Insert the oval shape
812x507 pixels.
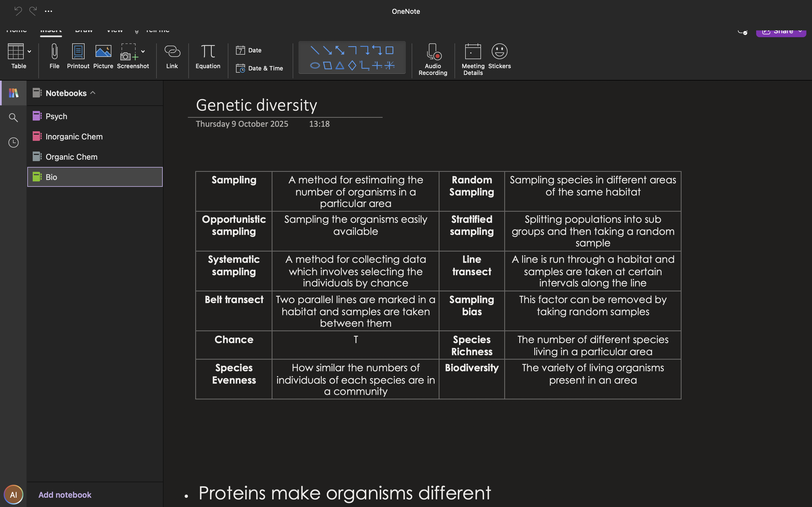pos(315,65)
